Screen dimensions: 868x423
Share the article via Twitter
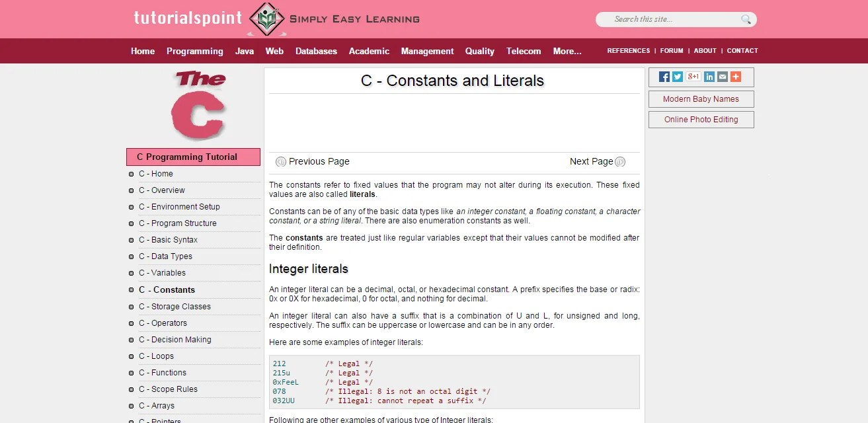(678, 76)
